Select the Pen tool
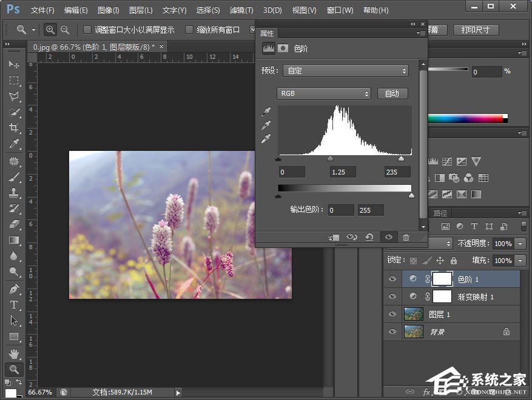 tap(13, 288)
